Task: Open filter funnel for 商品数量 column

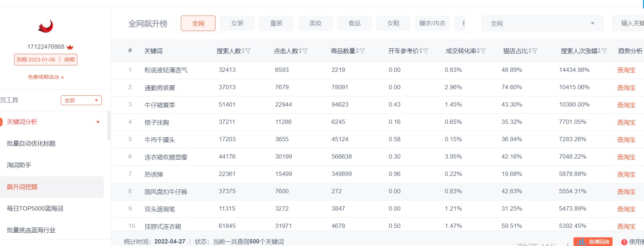Action: tap(362, 51)
